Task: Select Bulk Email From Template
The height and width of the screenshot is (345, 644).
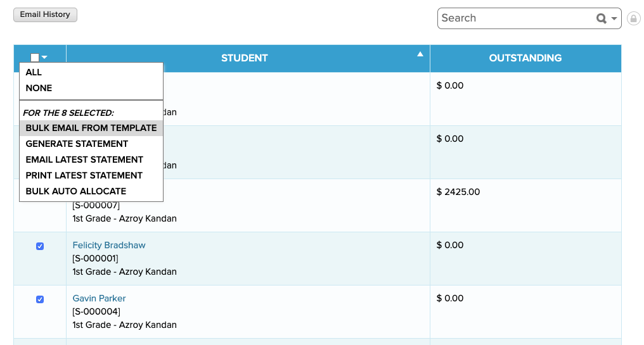Action: point(91,128)
